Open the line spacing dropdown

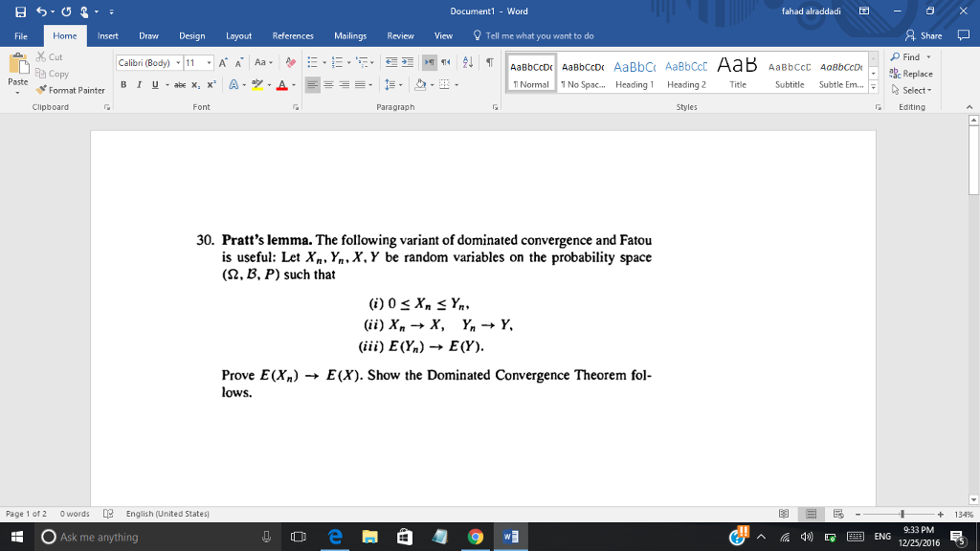391,84
